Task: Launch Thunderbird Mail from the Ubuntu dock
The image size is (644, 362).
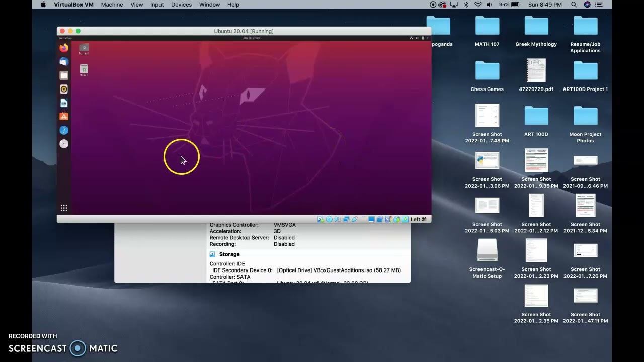Action: pyautogui.click(x=64, y=62)
